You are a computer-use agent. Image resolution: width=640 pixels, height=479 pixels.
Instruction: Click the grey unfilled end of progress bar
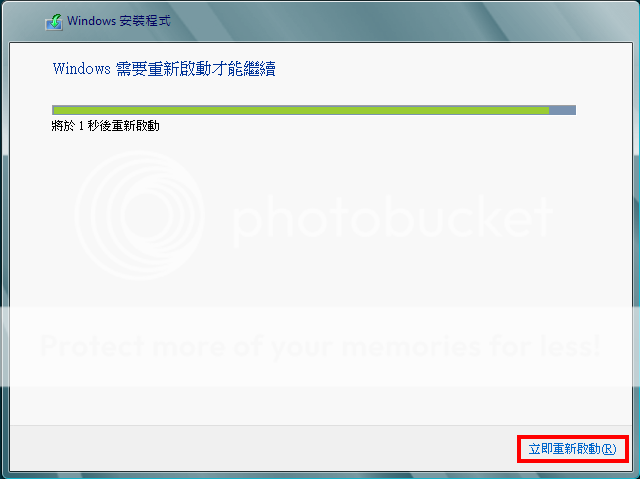562,110
